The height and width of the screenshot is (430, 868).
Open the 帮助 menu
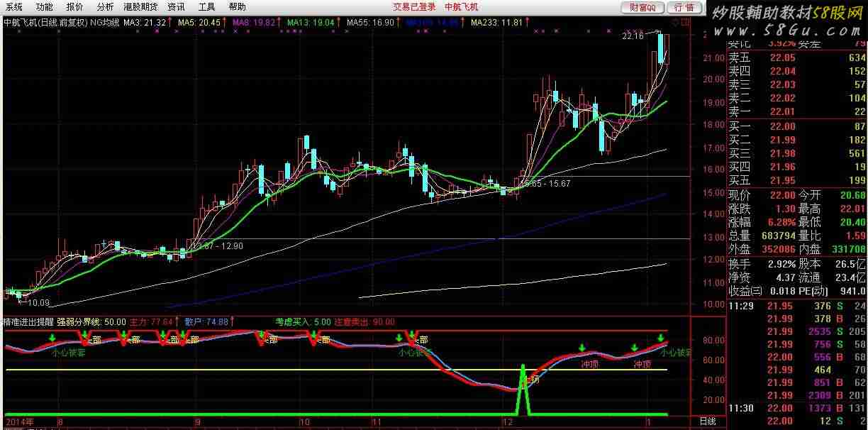pyautogui.click(x=238, y=7)
